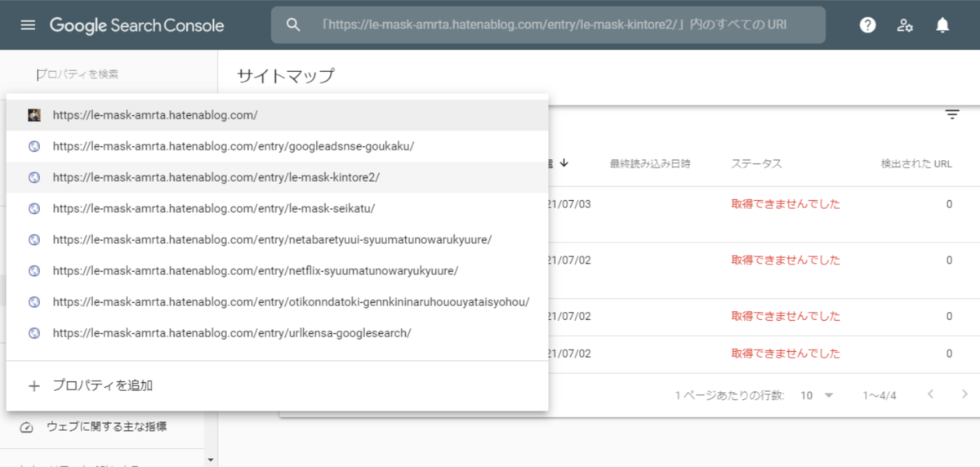980x467 pixels.
Task: Click the Google Search Console logo
Action: [136, 25]
